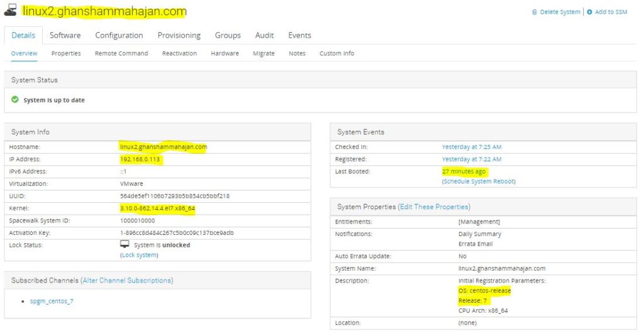Click the System is up to date message

point(54,100)
